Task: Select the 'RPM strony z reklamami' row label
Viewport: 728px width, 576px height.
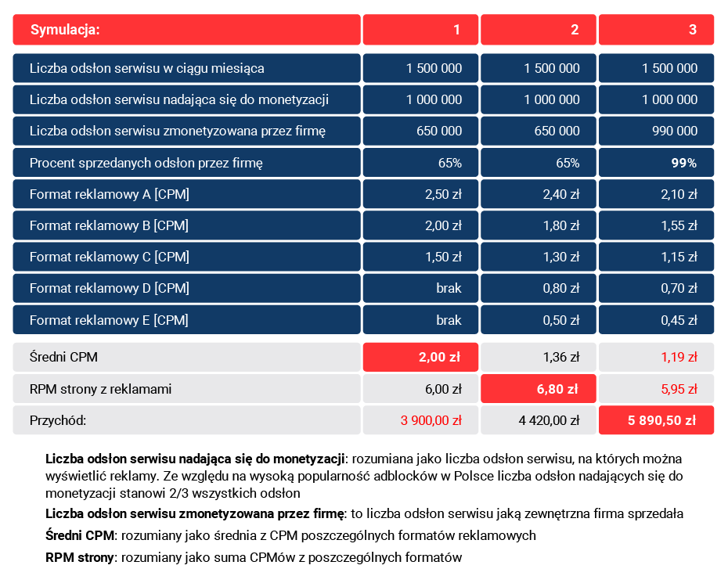Action: [186, 389]
